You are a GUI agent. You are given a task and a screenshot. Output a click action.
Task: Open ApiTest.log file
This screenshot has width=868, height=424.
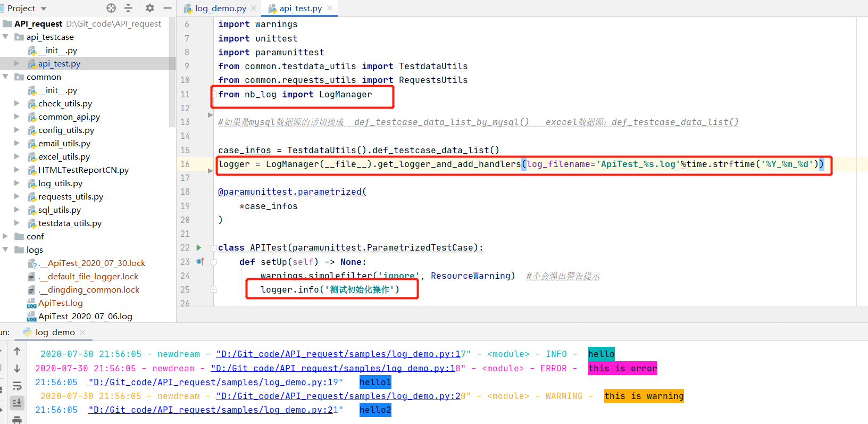coord(60,303)
